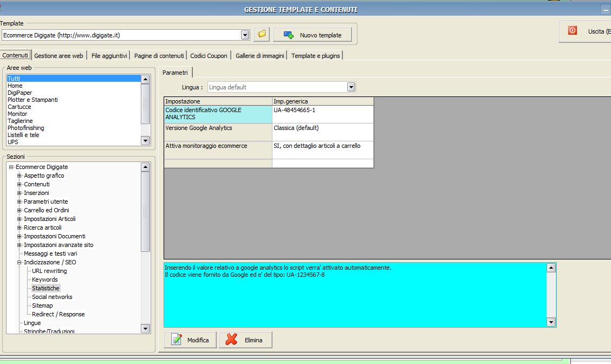Screen dimensions: 611x364
Task: Switch to the Codici Coupon tab
Action: click(x=209, y=56)
